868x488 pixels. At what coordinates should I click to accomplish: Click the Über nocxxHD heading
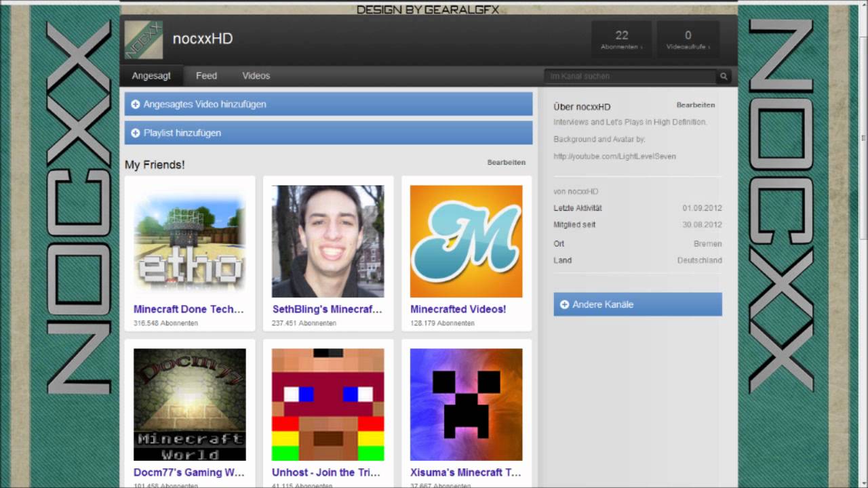pyautogui.click(x=582, y=107)
